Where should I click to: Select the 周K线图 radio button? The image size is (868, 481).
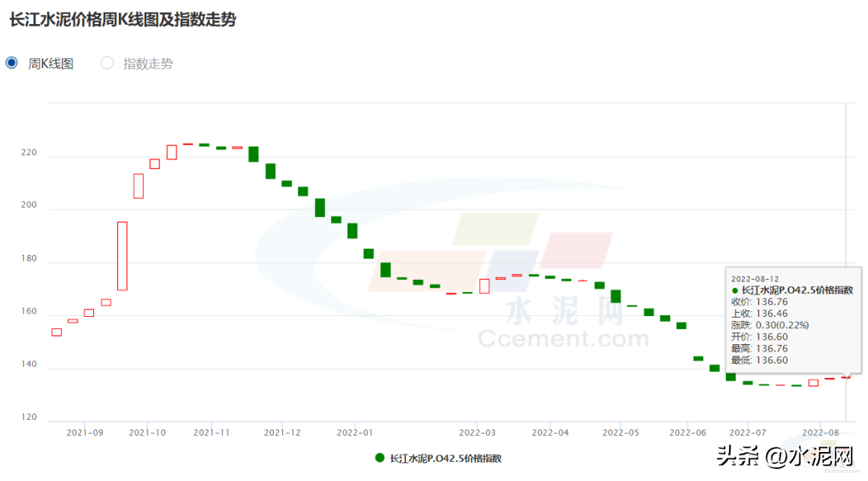click(x=11, y=64)
